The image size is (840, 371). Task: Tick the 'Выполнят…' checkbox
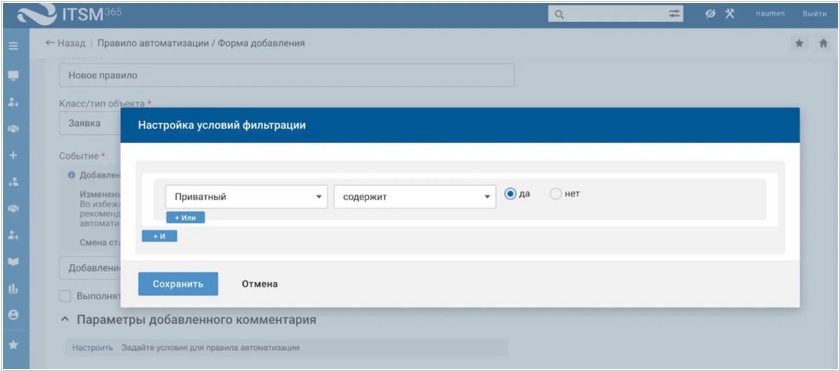[x=65, y=296]
